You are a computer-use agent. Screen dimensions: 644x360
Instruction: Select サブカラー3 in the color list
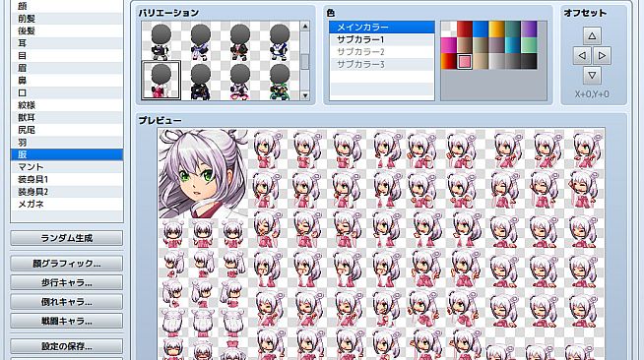coord(381,64)
